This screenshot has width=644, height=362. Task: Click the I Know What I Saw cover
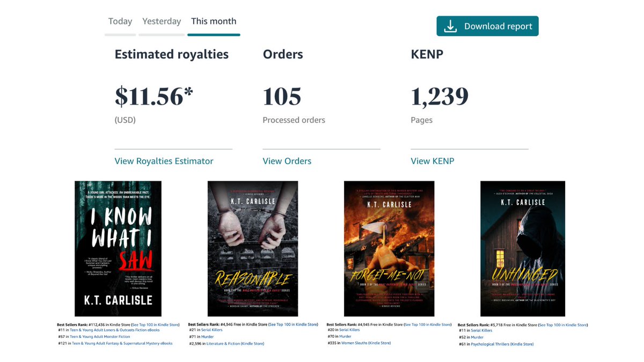point(118,248)
